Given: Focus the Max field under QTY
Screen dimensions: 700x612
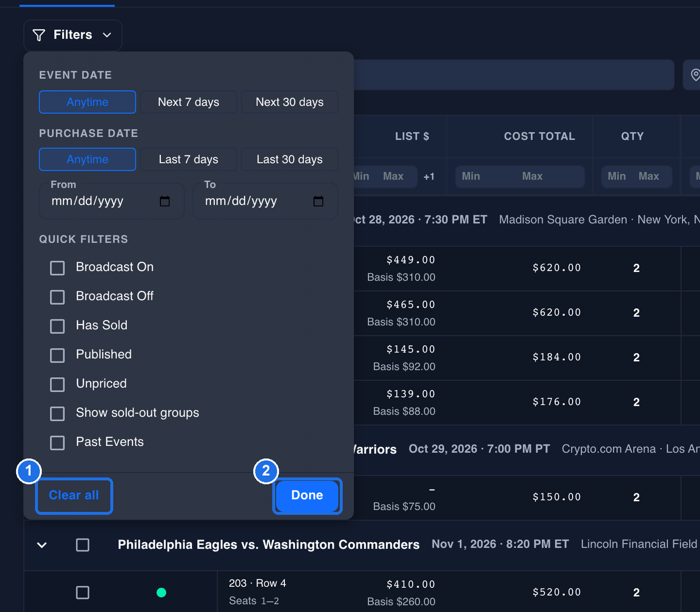Looking at the screenshot, I should [649, 177].
